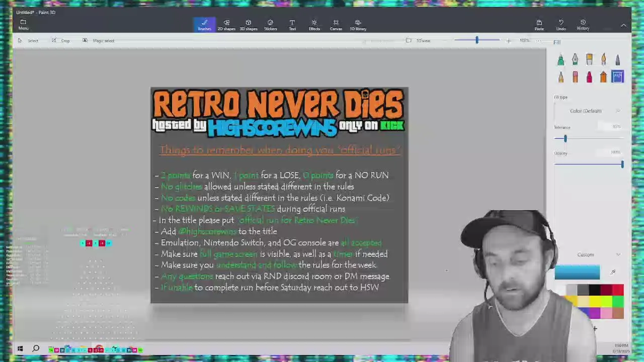Choose the Crop tool
Viewport: 644px width, 362px height.
[61, 41]
